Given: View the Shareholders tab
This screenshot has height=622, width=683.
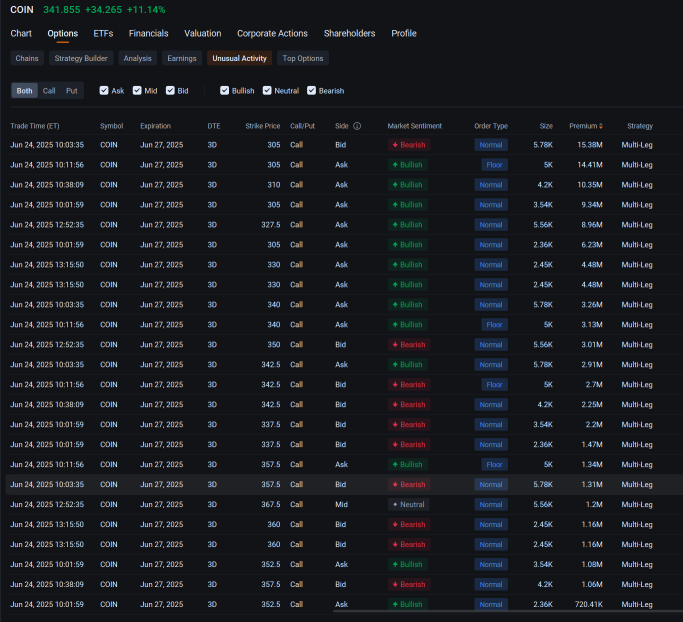Looking at the screenshot, I should [x=349, y=34].
